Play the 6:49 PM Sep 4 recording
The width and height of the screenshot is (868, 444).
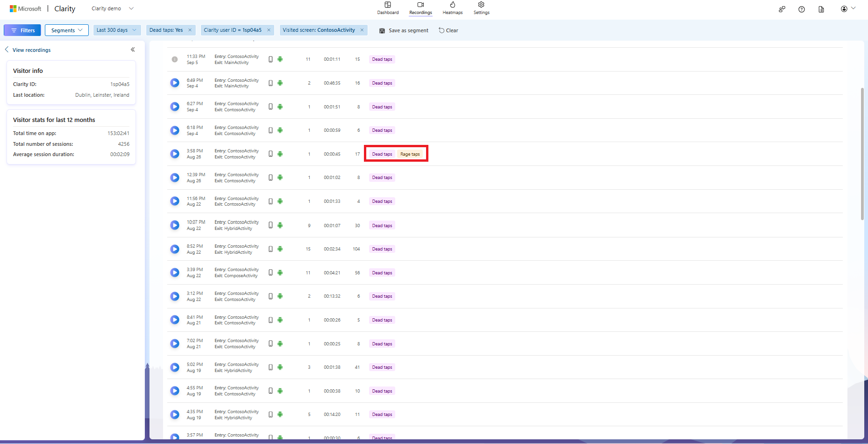click(175, 83)
